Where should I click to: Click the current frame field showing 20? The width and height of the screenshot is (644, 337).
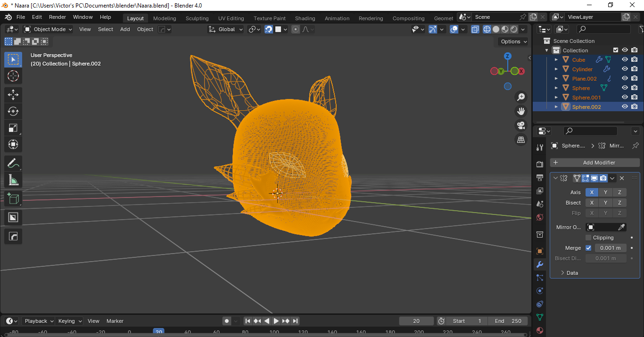coord(416,321)
